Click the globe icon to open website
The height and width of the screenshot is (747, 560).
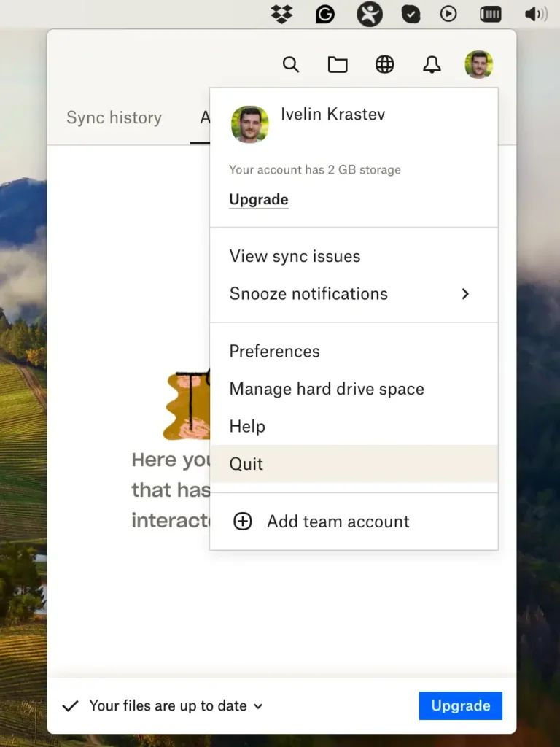(x=384, y=65)
